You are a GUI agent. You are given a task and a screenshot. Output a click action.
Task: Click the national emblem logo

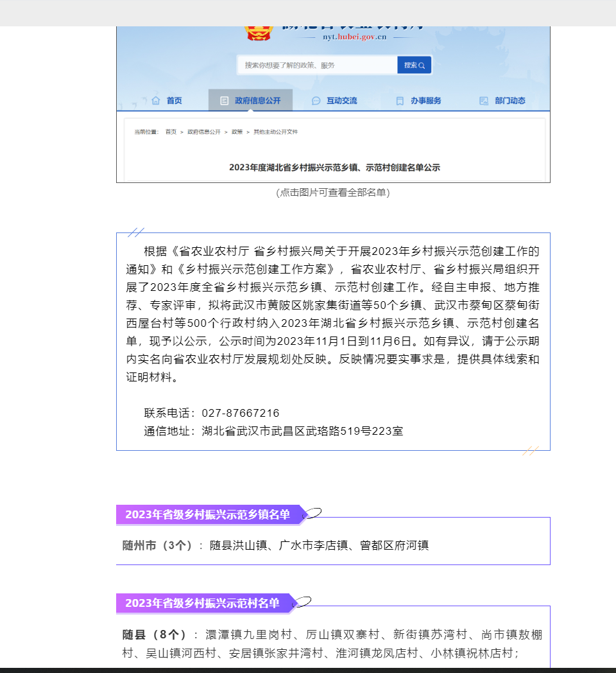pyautogui.click(x=259, y=33)
